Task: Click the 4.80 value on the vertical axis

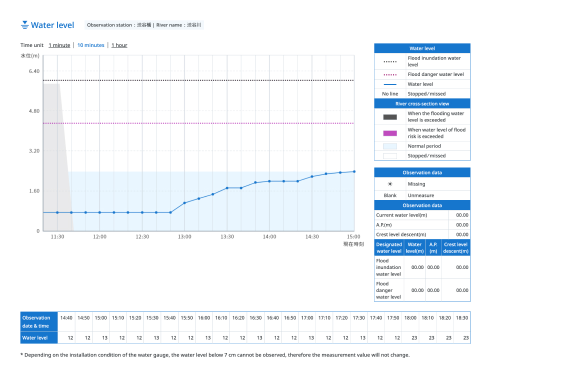Action: click(34, 111)
